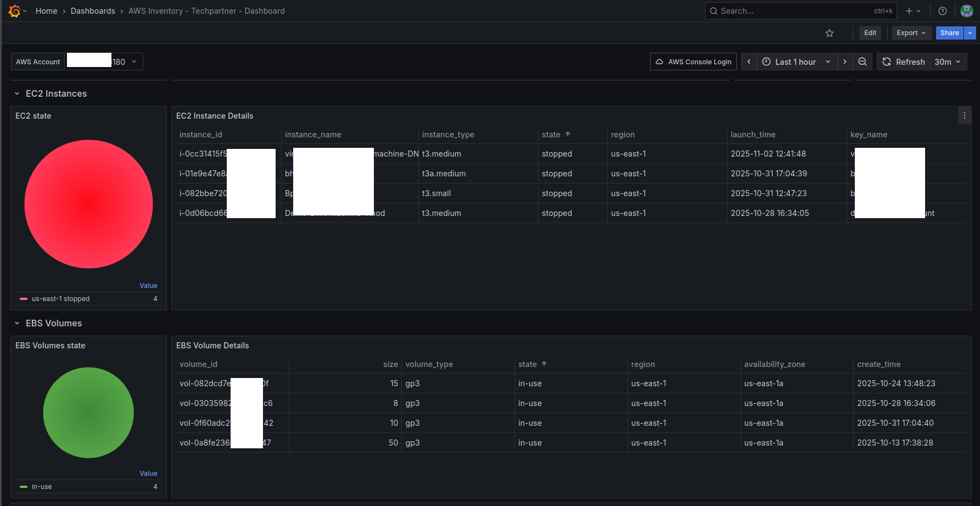Shift time range forward
Image resolution: width=980 pixels, height=506 pixels.
pos(844,62)
